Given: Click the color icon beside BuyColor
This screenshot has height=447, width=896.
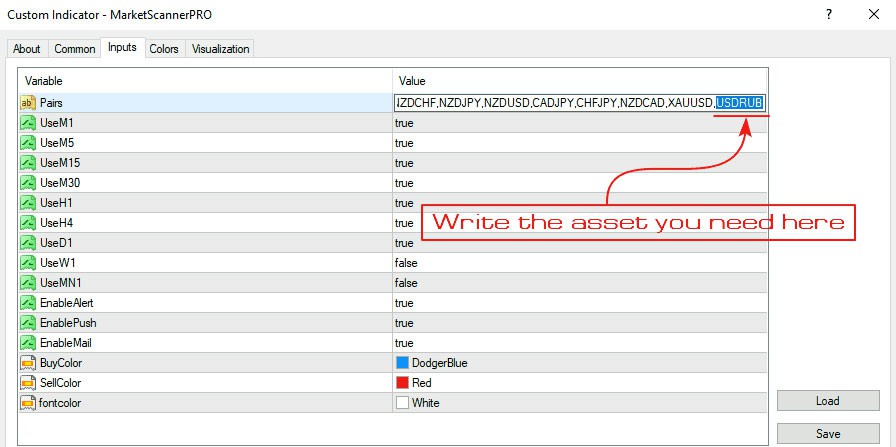Looking at the screenshot, I should 28,363.
